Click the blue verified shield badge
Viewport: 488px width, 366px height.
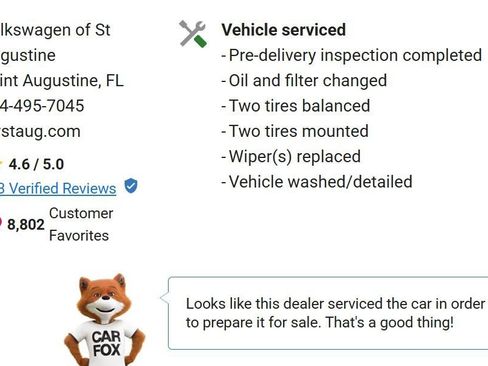[131, 186]
